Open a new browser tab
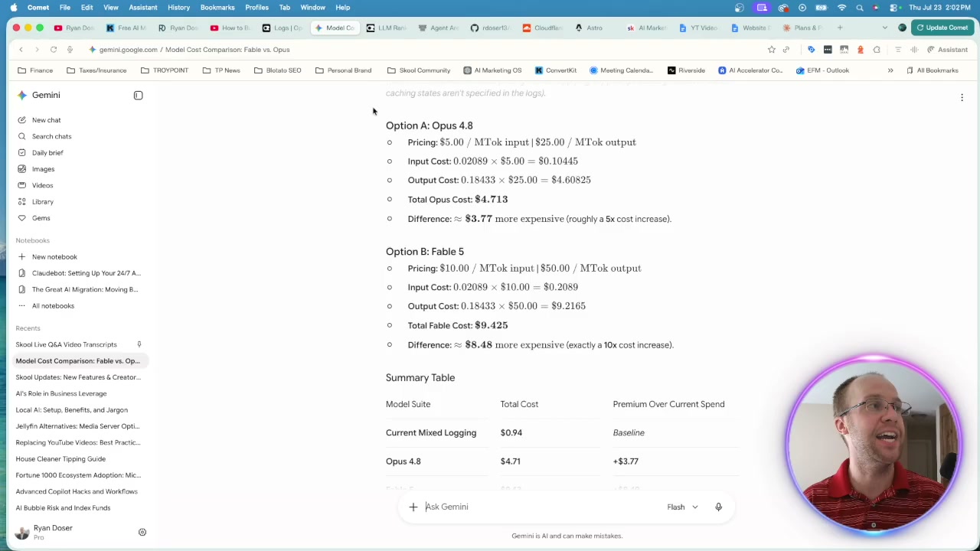This screenshot has width=980, height=551. tap(840, 28)
